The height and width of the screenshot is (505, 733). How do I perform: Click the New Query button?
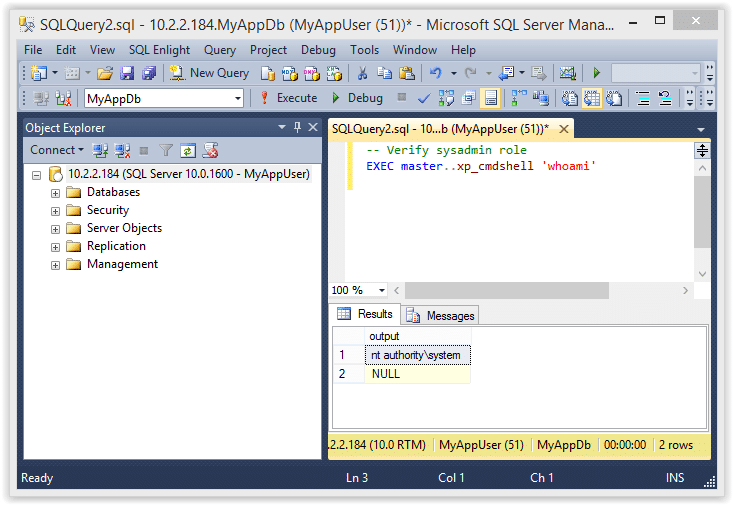[209, 73]
